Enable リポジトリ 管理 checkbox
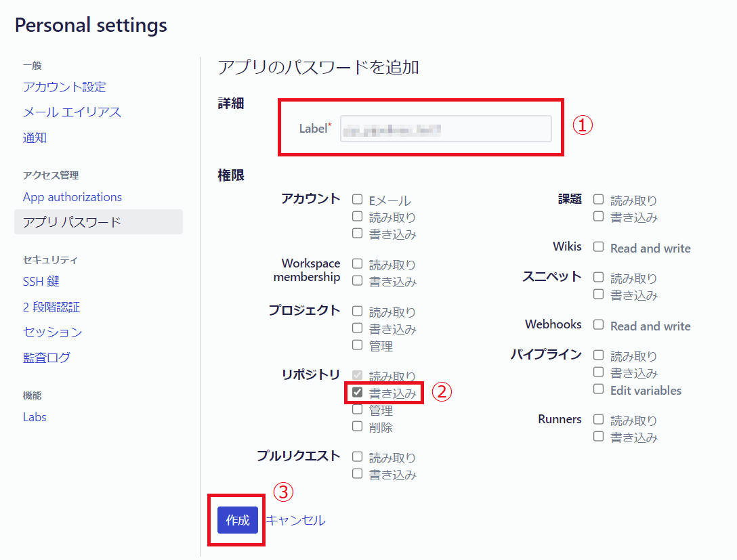The width and height of the screenshot is (737, 560). (x=358, y=410)
